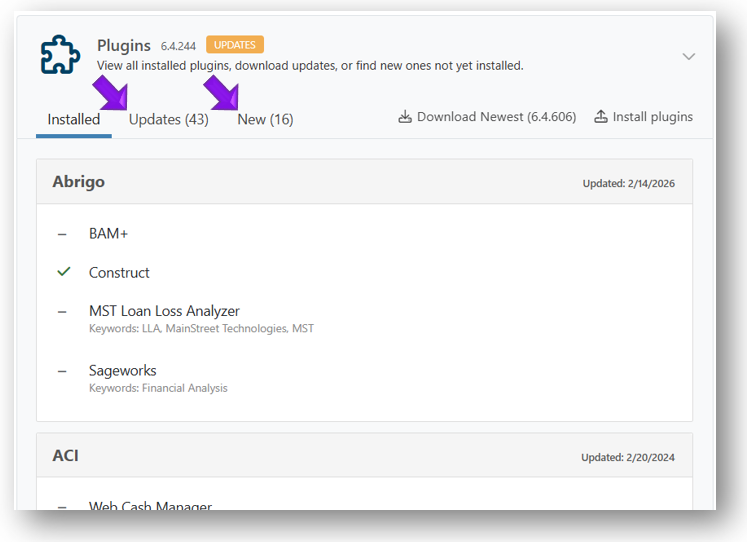Select the Construct plugin

tap(119, 273)
